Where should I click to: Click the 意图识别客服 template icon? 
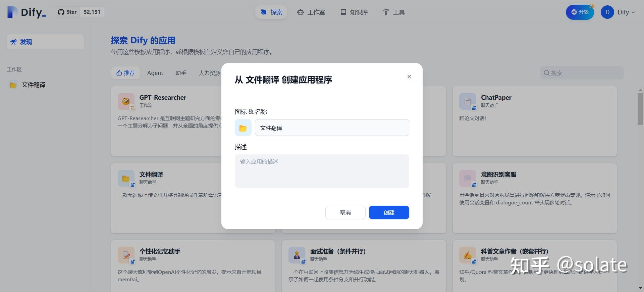pos(468,178)
